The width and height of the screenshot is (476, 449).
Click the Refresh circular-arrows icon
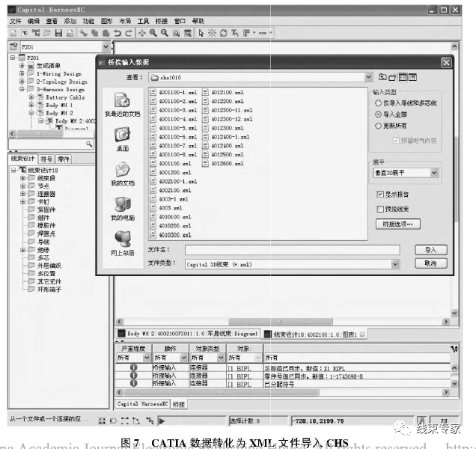[224, 33]
